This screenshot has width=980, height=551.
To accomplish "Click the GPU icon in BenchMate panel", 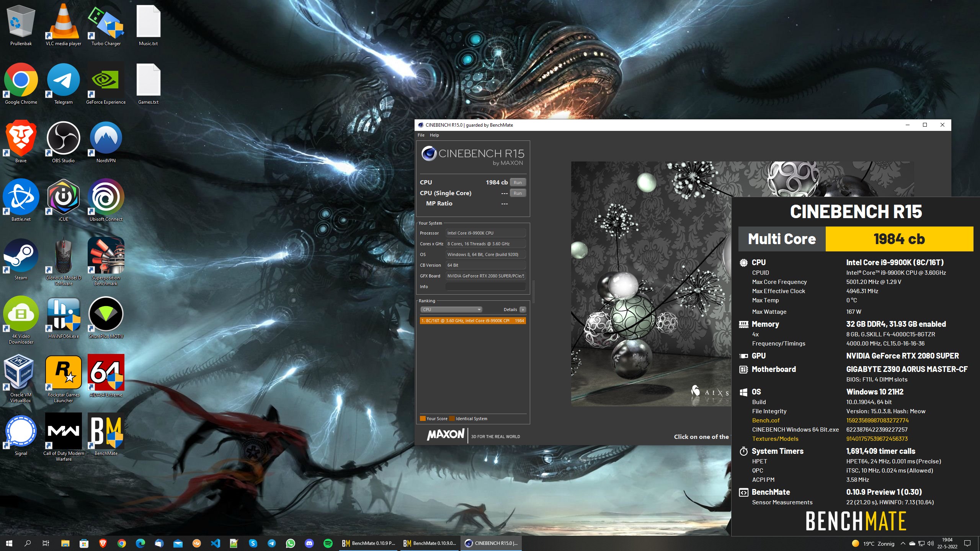I will 743,356.
